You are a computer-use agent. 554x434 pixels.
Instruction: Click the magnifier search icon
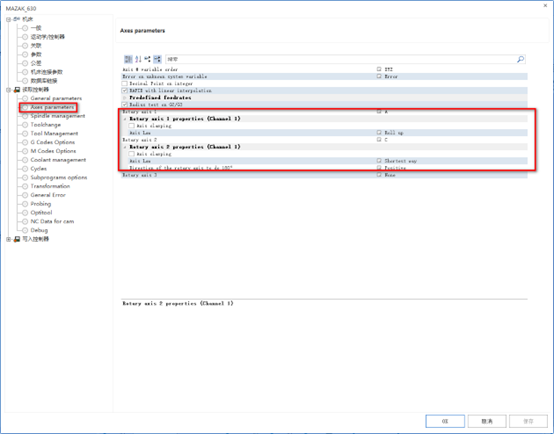[520, 59]
